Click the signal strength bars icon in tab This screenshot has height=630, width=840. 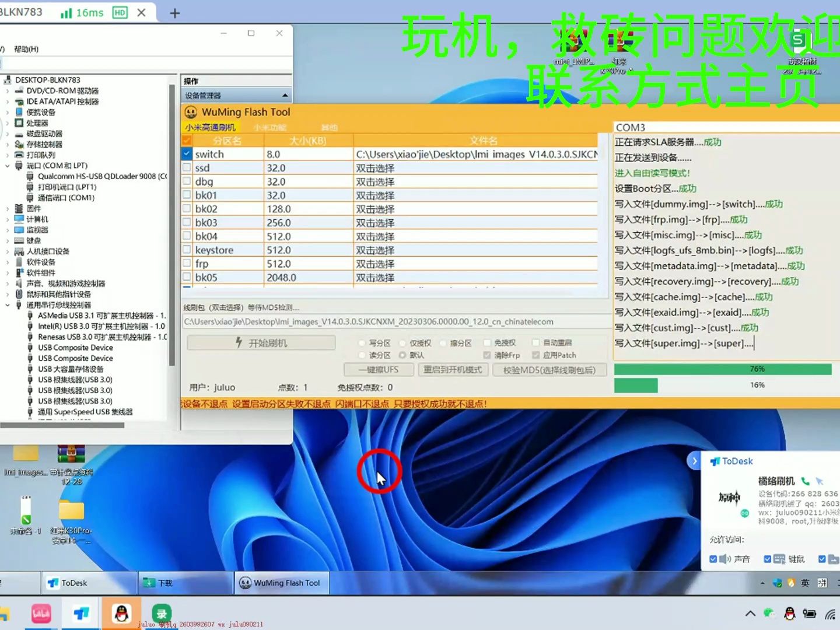tap(66, 13)
